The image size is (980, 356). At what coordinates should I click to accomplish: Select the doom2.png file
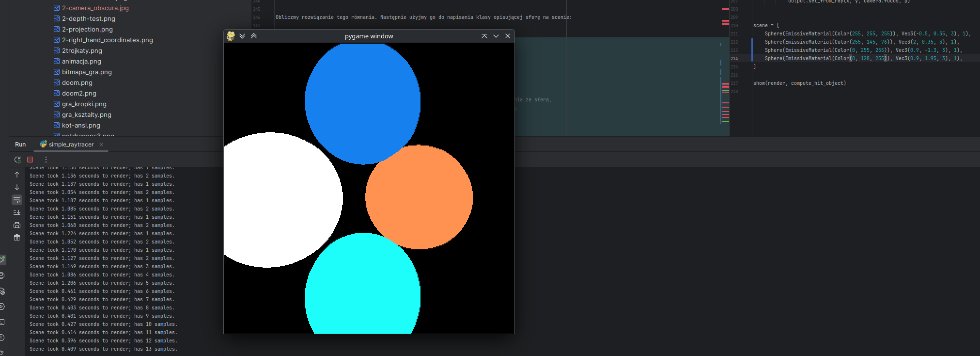(x=75, y=93)
